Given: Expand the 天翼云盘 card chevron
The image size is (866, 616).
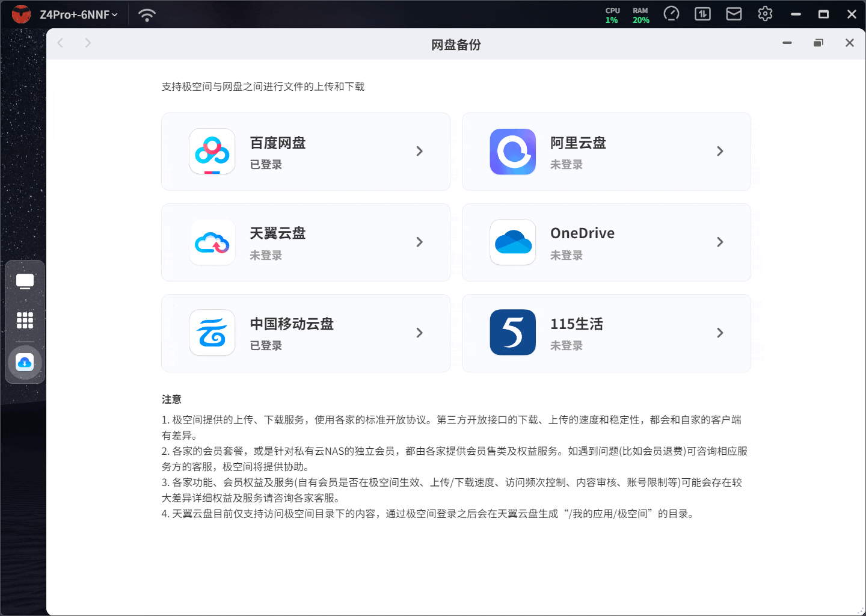Looking at the screenshot, I should click(420, 242).
